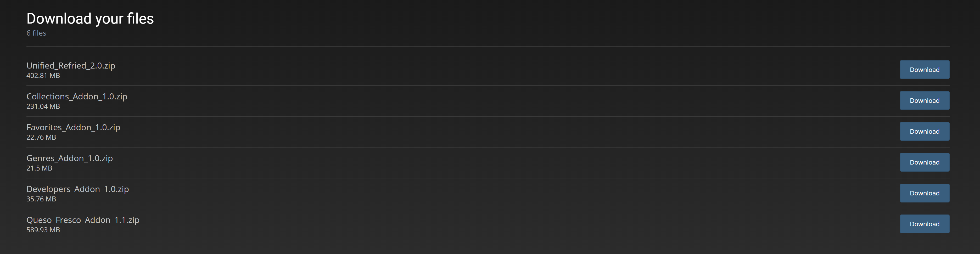
Task: Click the 231.04 MB size label
Action: tap(43, 106)
